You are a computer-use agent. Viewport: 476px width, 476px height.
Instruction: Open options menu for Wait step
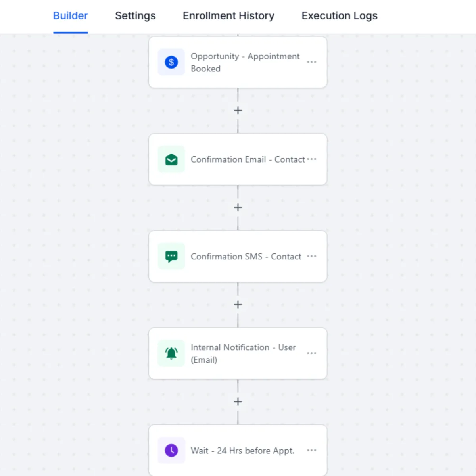[x=312, y=450]
